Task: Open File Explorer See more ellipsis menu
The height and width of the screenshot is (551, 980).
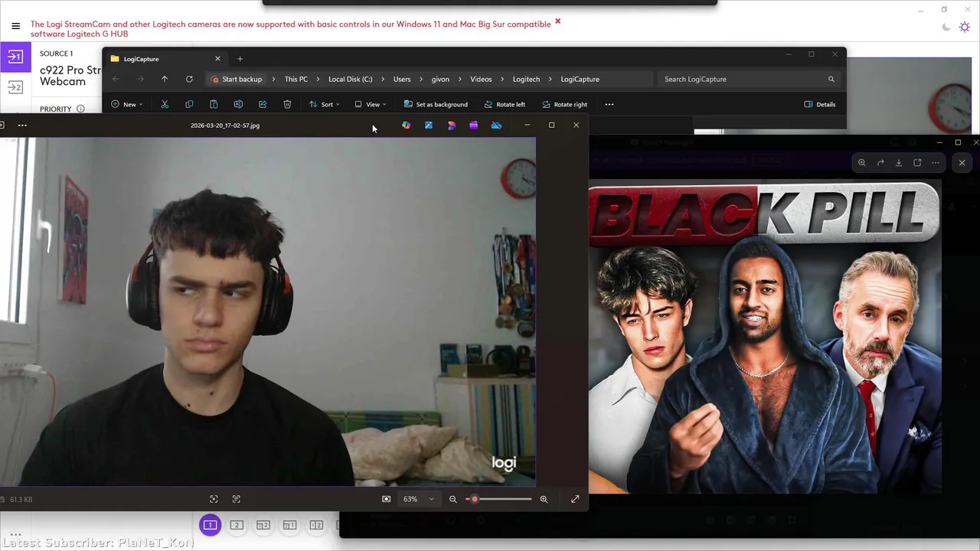Action: 609,104
